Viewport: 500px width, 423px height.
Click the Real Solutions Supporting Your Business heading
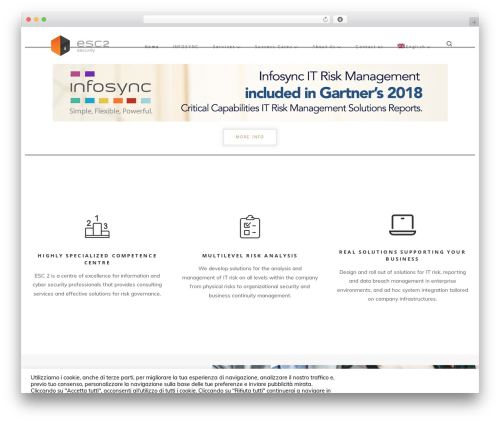402,255
